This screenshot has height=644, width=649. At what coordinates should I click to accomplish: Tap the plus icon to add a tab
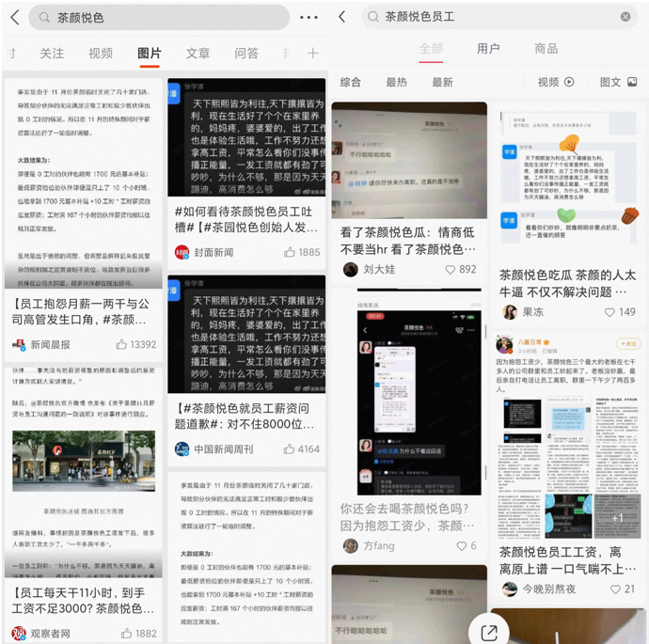(313, 53)
